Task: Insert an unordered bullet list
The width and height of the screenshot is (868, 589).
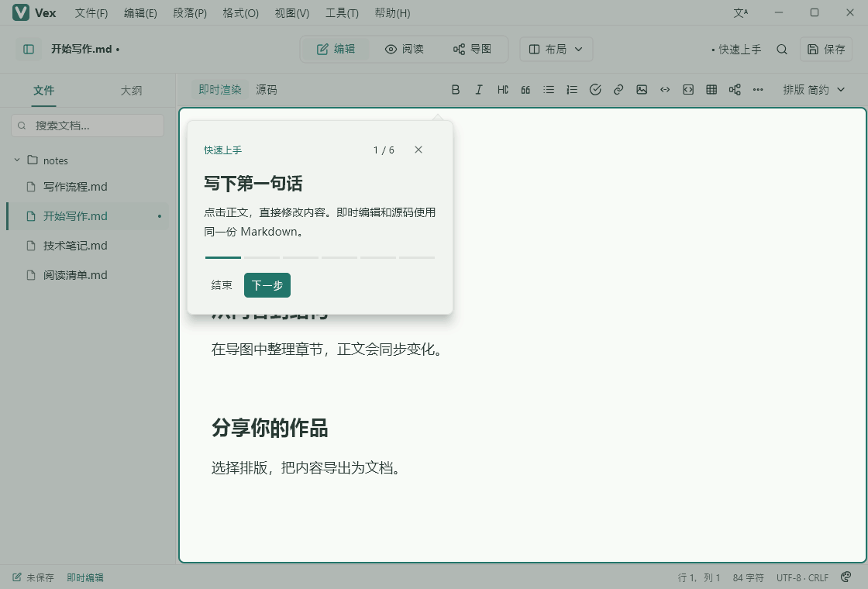Action: click(x=549, y=90)
